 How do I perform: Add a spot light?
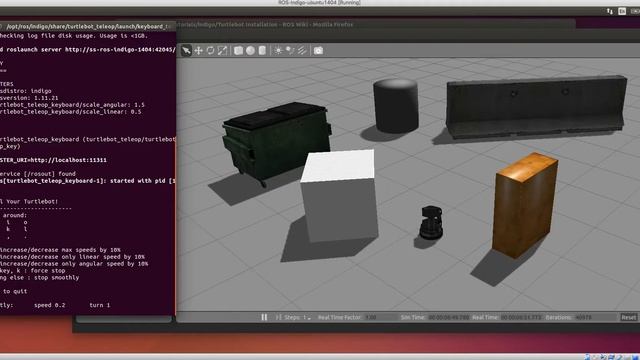pyautogui.click(x=290, y=51)
